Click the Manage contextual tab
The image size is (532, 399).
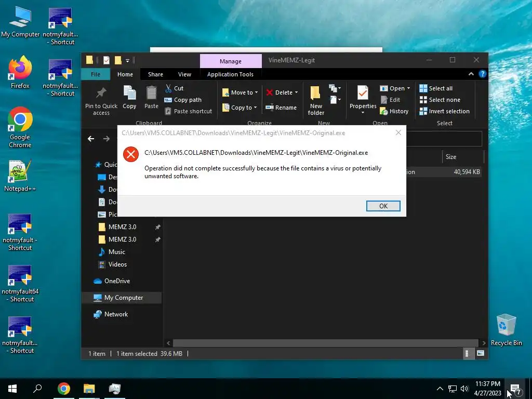(x=231, y=61)
